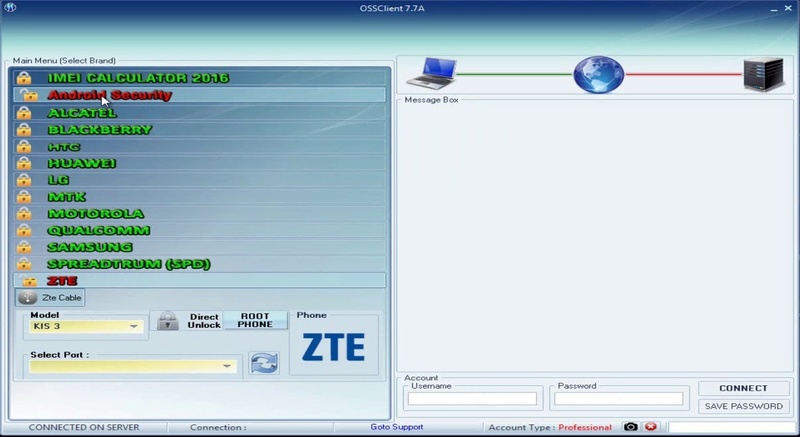Click lock icon beside HUAWEI
This screenshot has width=800, height=437.
(x=24, y=163)
